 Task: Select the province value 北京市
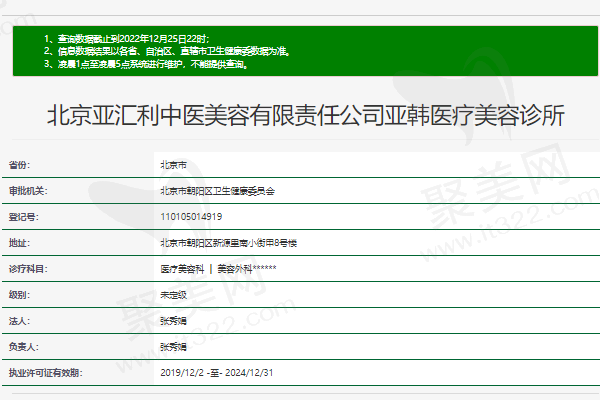pos(173,165)
